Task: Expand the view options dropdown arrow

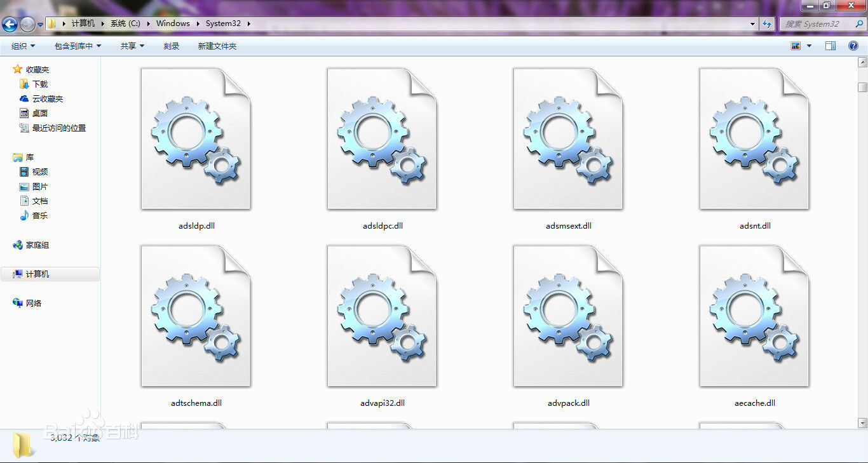Action: click(809, 46)
